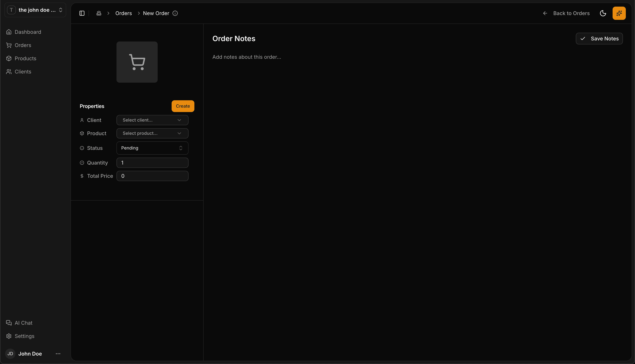This screenshot has height=364, width=635.
Task: Open Settings via the gear icon
Action: tap(9, 336)
